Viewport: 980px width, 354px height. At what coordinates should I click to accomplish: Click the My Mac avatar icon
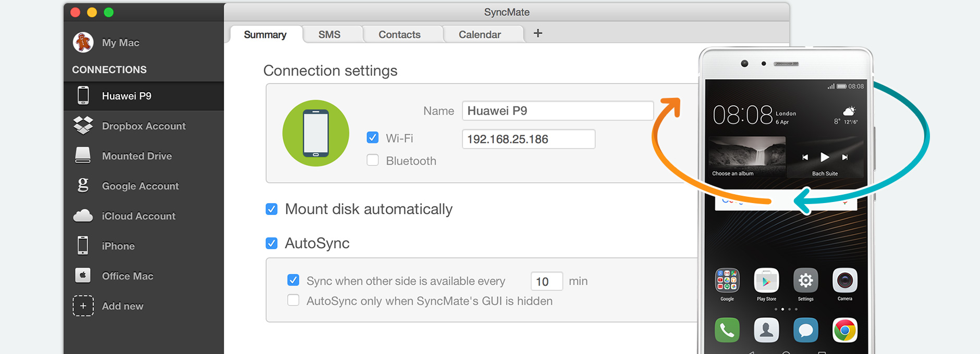pos(83,42)
